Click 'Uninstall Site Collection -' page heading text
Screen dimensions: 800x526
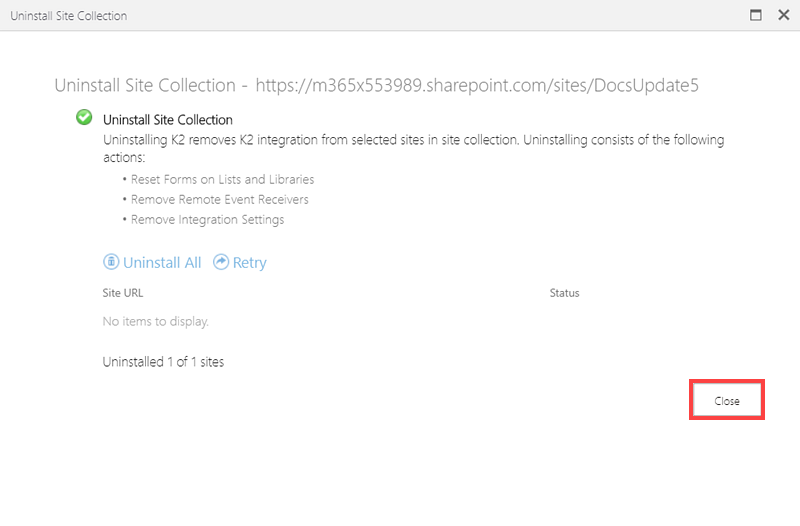click(x=151, y=85)
